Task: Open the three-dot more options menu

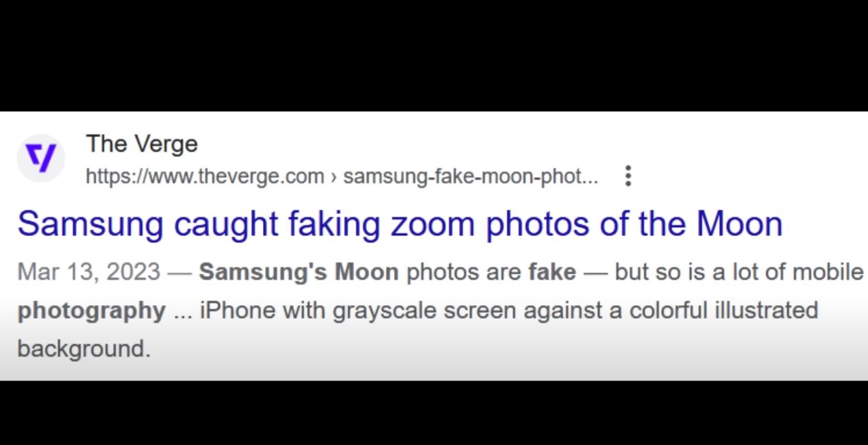Action: coord(628,176)
